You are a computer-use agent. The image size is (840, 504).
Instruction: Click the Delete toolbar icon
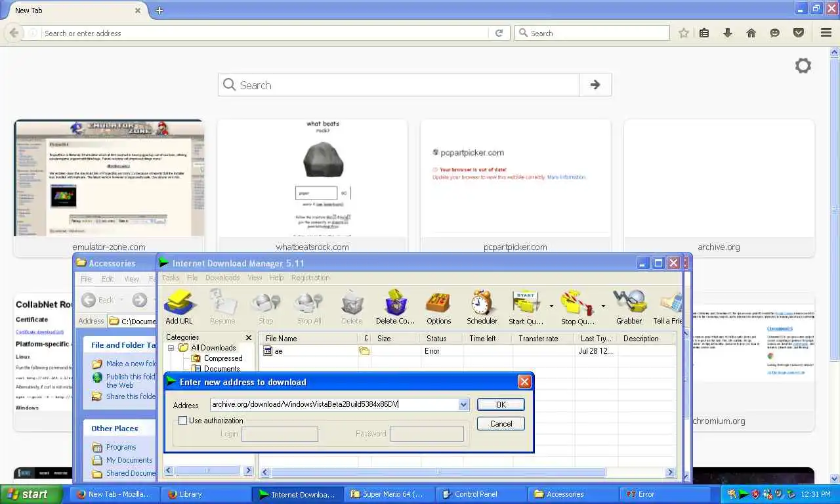352,308
